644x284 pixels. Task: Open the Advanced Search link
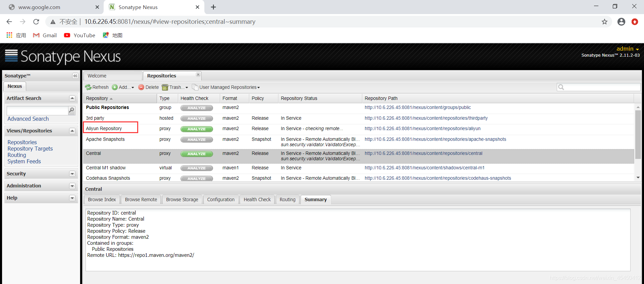28,119
